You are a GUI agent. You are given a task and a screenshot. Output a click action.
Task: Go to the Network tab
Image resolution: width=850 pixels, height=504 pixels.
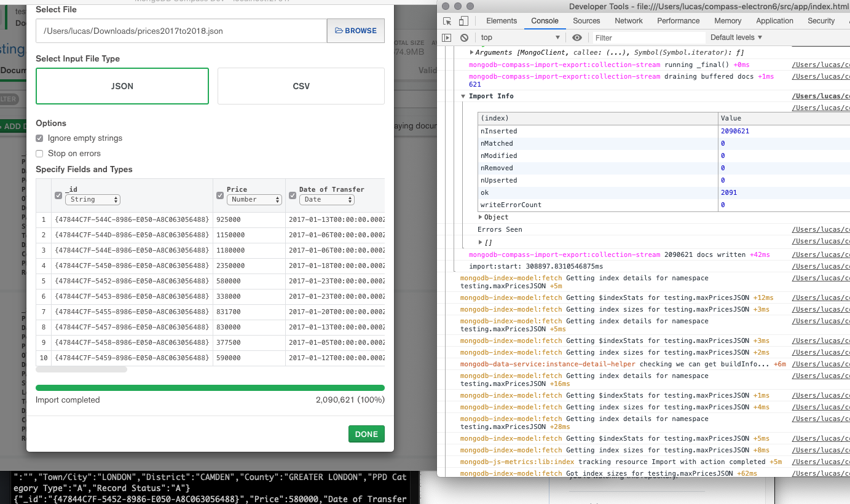629,21
